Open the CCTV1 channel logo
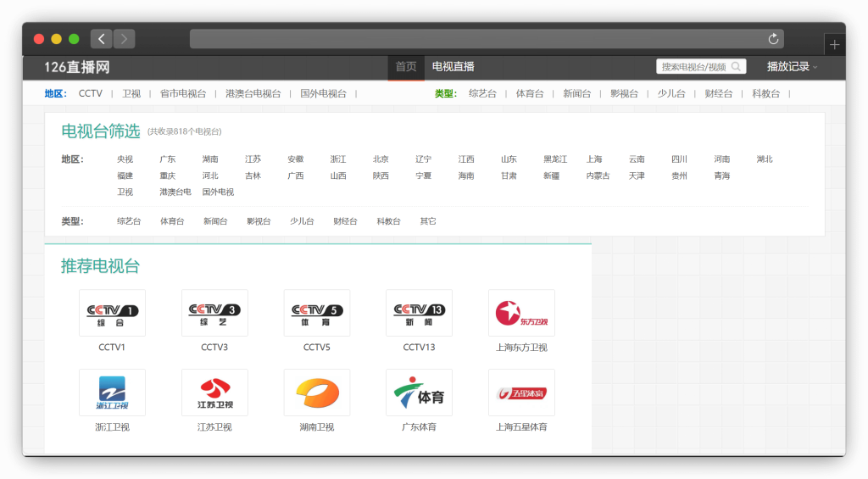This screenshot has height=479, width=868. tap(112, 313)
